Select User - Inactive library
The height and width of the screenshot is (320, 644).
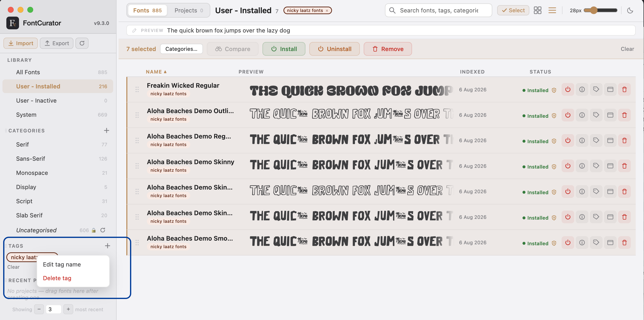[x=58, y=100]
